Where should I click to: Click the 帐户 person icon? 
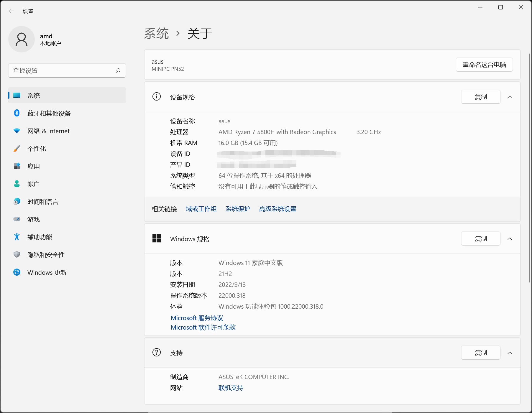point(17,184)
